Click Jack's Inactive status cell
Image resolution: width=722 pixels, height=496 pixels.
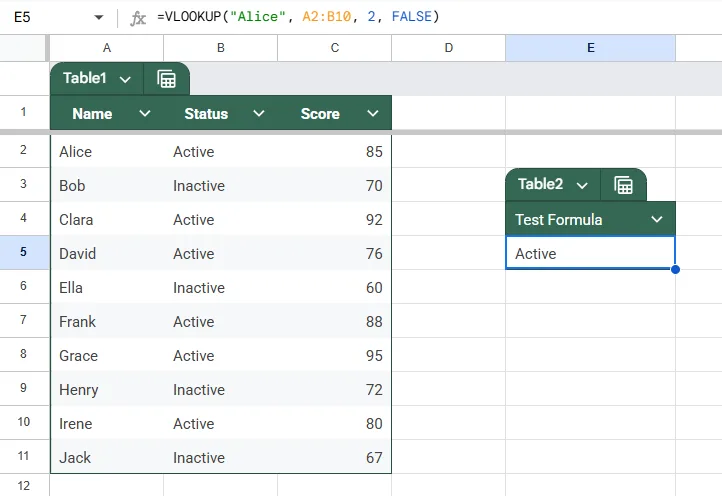221,457
